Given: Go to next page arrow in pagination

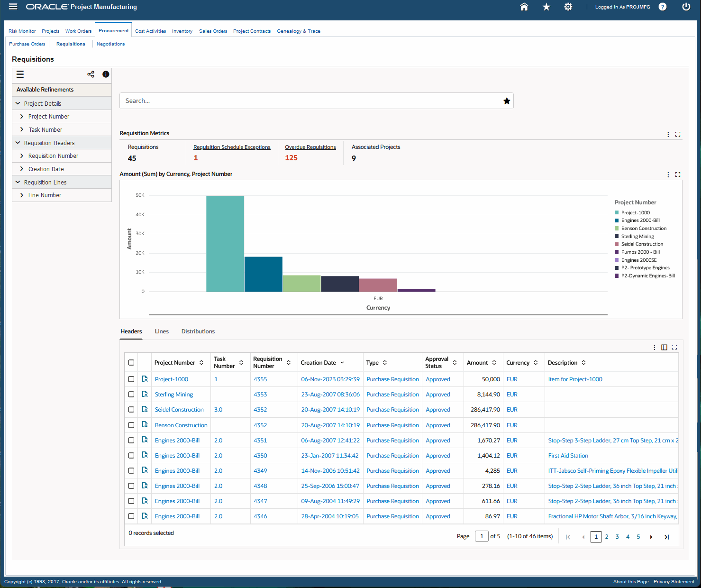Looking at the screenshot, I should coord(651,537).
